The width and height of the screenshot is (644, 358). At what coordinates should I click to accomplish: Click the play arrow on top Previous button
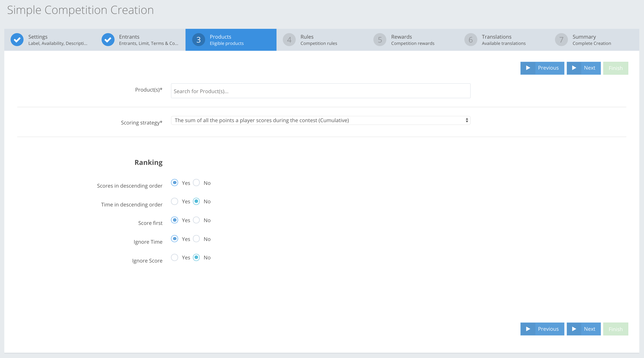(528, 68)
